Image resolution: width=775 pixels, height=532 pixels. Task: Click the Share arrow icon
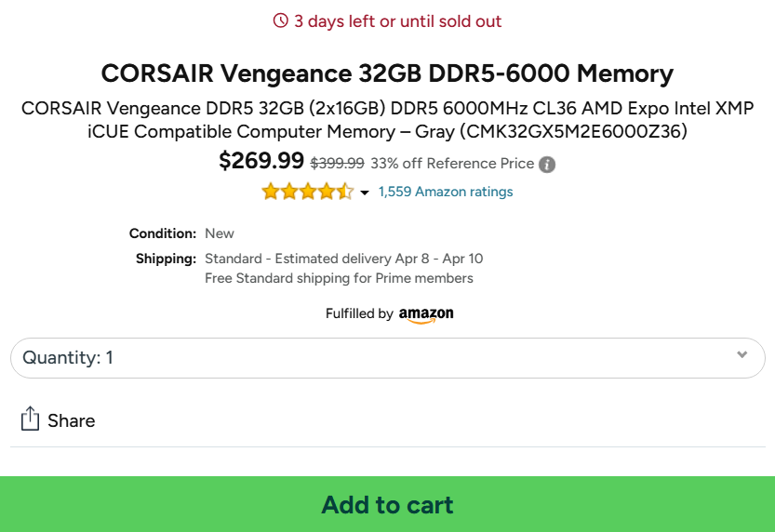pyautogui.click(x=30, y=419)
